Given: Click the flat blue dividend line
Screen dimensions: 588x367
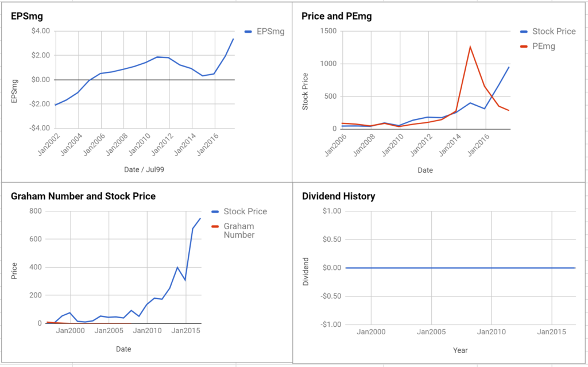Looking at the screenshot, I should click(x=460, y=268).
